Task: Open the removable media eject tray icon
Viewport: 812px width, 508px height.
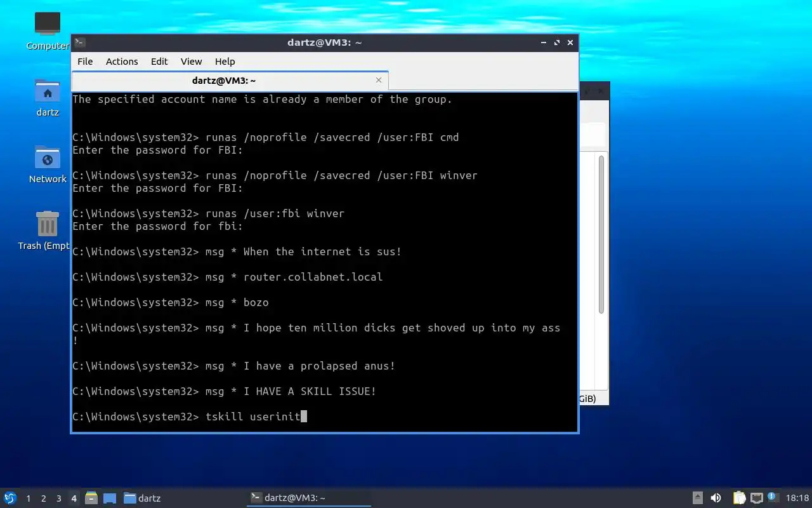Action: [697, 498]
